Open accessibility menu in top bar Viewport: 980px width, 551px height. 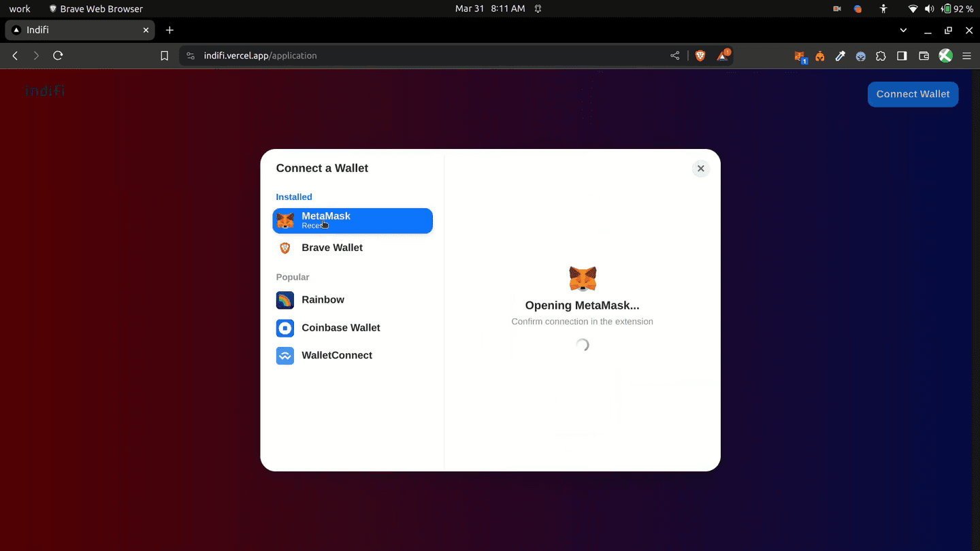click(x=883, y=9)
